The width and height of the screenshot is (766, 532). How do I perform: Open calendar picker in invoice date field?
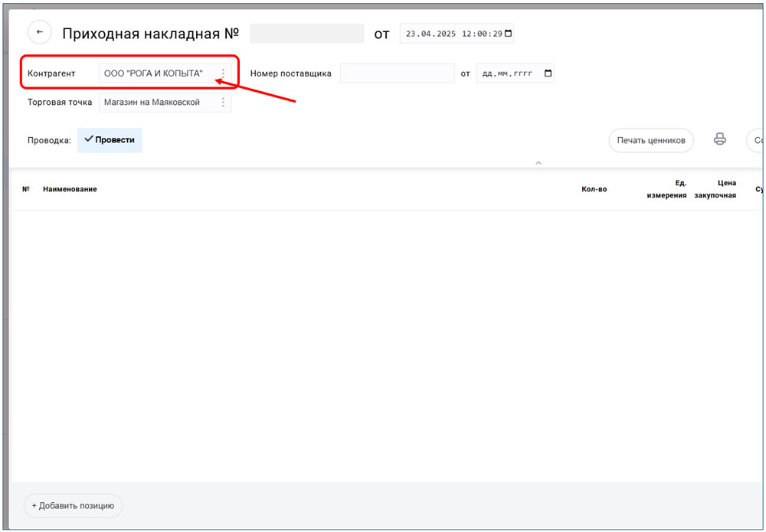[508, 34]
